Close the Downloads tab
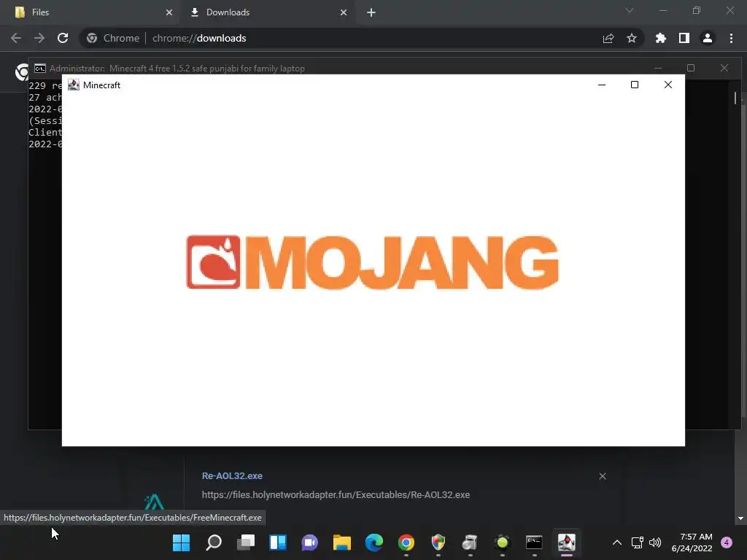This screenshot has height=560, width=747. pyautogui.click(x=344, y=12)
